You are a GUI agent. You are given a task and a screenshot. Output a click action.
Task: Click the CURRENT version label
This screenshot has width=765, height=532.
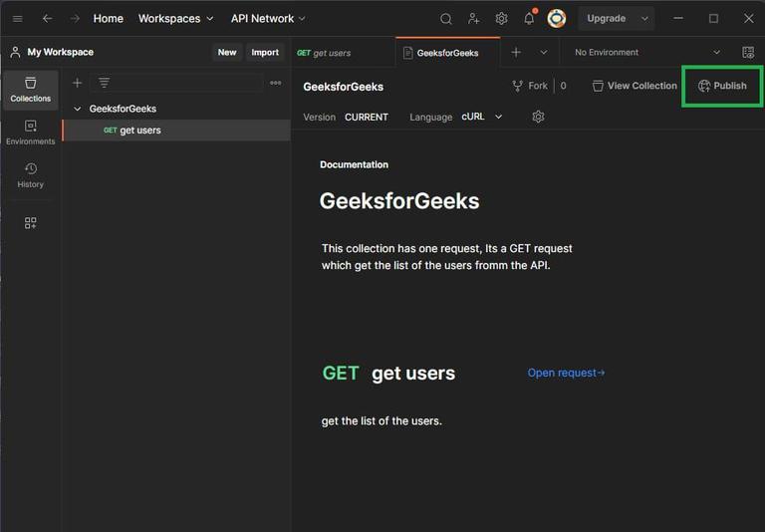pos(367,118)
